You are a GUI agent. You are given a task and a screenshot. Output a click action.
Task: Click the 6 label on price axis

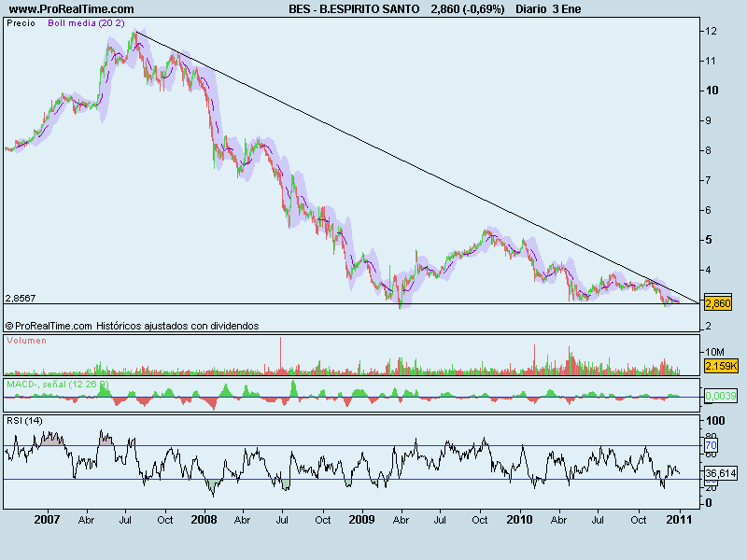coord(709,210)
